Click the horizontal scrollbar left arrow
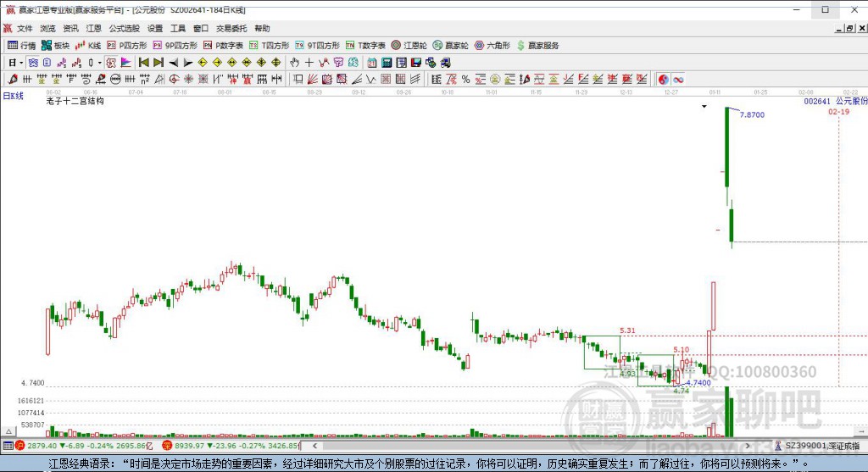The width and height of the screenshot is (868, 472). (x=314, y=446)
